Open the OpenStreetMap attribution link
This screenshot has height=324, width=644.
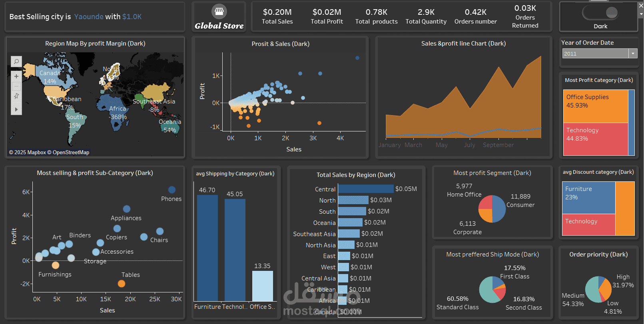[x=68, y=152]
